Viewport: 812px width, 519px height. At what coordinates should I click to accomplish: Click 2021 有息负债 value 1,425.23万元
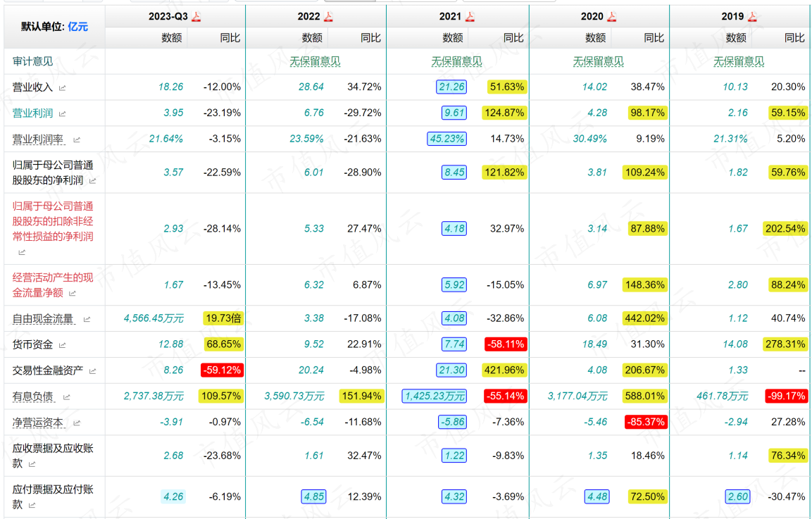(x=435, y=396)
